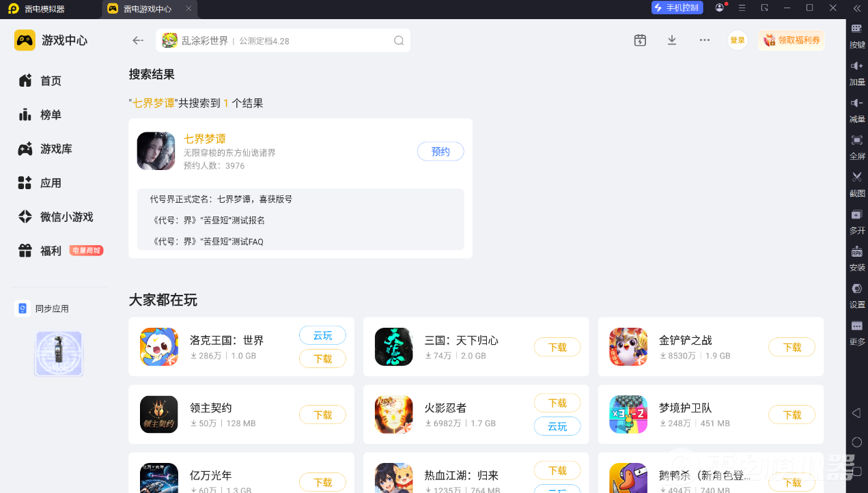Open emulator 设置 settings

tap(857, 295)
